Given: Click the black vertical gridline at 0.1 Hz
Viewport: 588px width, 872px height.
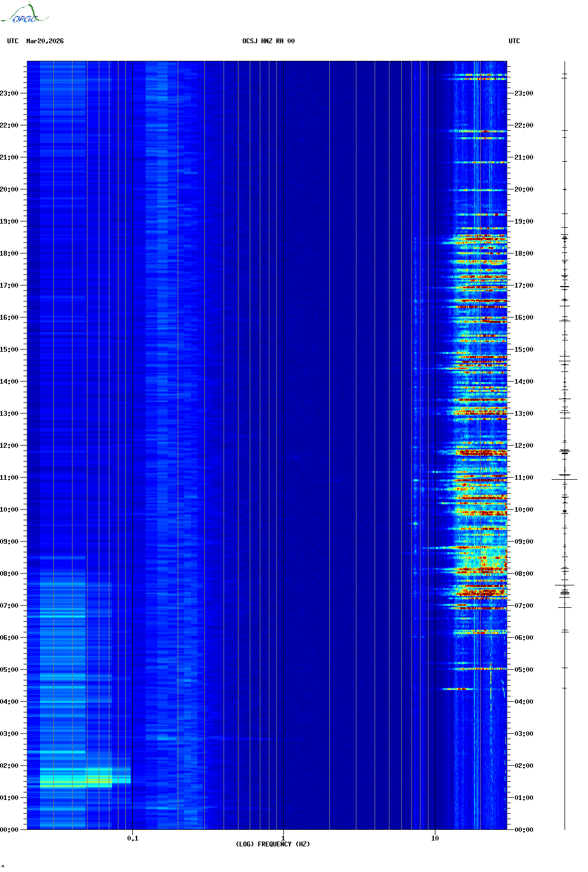Looking at the screenshot, I should click(x=132, y=427).
